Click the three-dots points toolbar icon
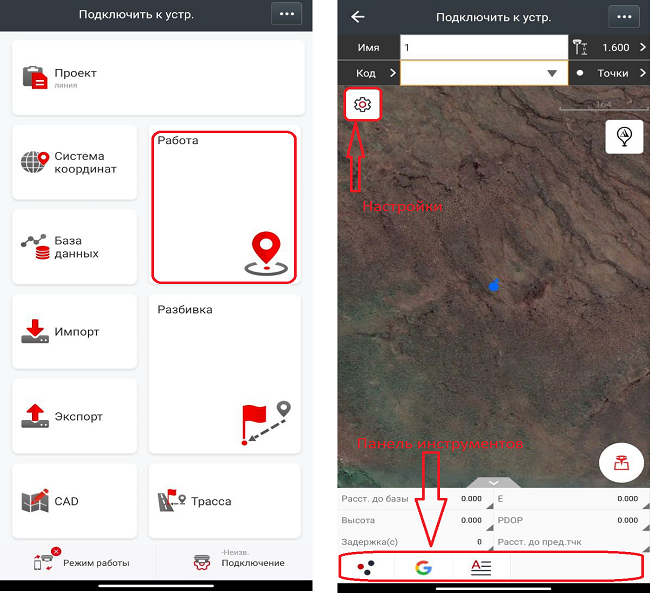Image resolution: width=662 pixels, height=600 pixels. pos(366,567)
